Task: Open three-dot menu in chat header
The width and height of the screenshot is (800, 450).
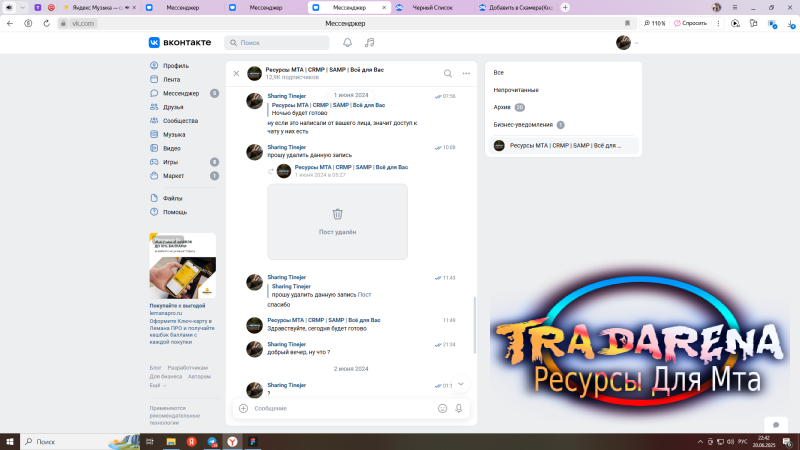Action: click(466, 73)
